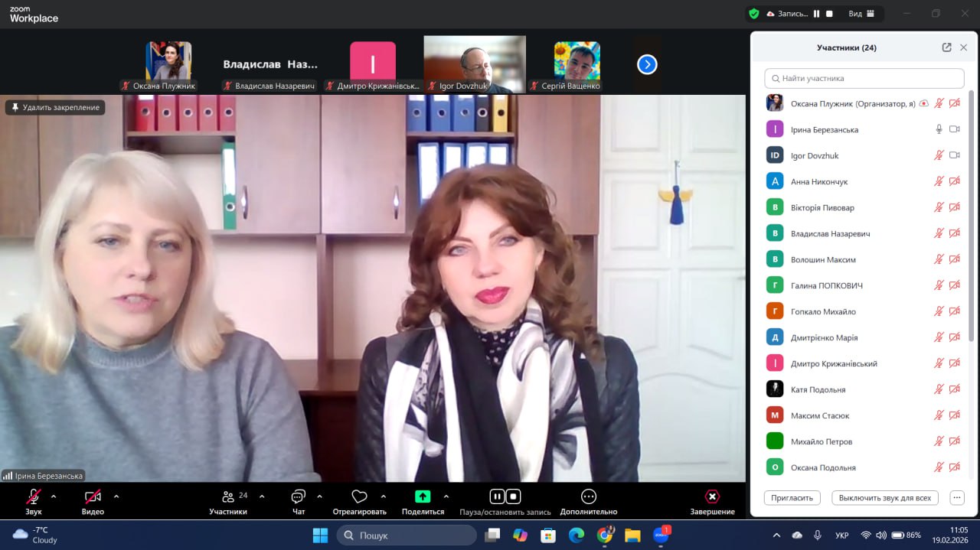Image resolution: width=980 pixels, height=550 pixels.
Task: Open the Chat panel icon
Action: [299, 496]
